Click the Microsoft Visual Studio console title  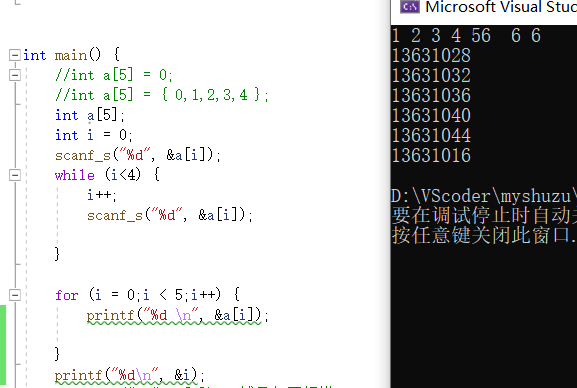click(x=501, y=7)
